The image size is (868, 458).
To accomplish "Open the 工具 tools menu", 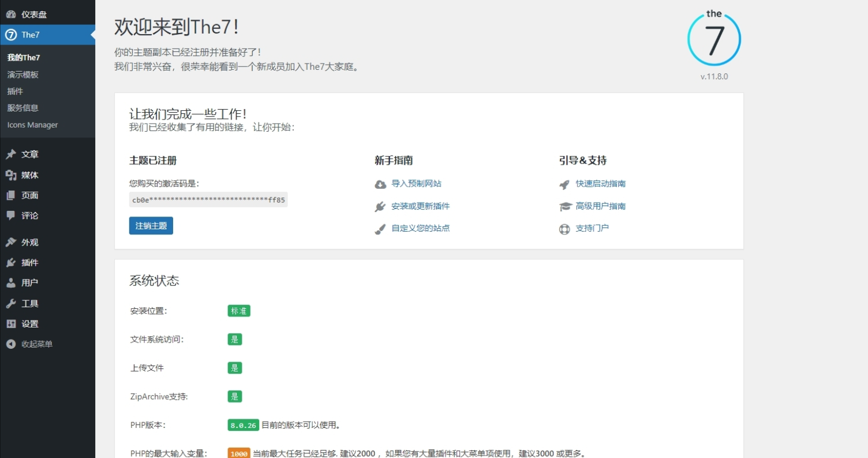I will 47,303.
